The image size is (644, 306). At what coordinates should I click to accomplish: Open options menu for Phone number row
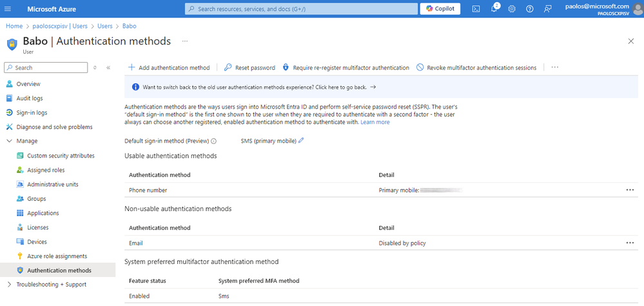tap(630, 190)
